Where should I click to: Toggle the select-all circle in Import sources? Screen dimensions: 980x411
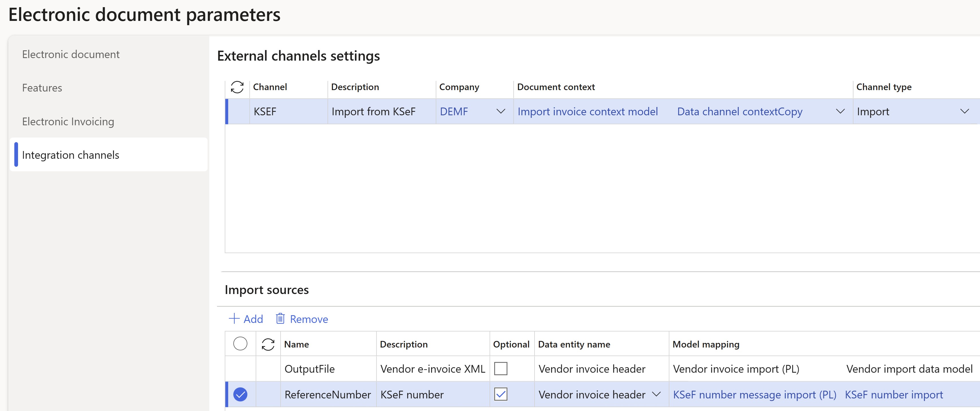click(x=240, y=344)
